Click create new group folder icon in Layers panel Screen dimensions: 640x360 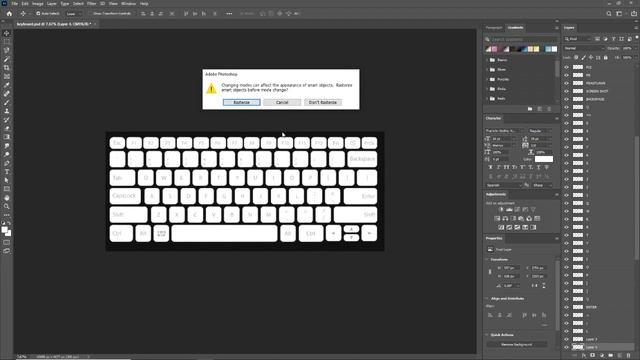pos(611,356)
